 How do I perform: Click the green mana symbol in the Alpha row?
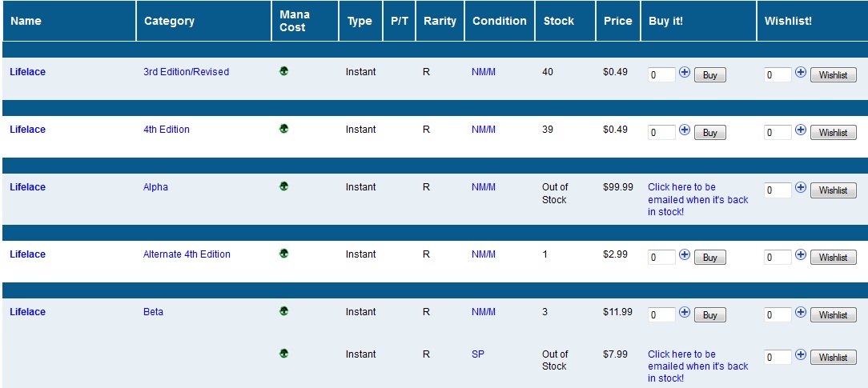(x=284, y=186)
